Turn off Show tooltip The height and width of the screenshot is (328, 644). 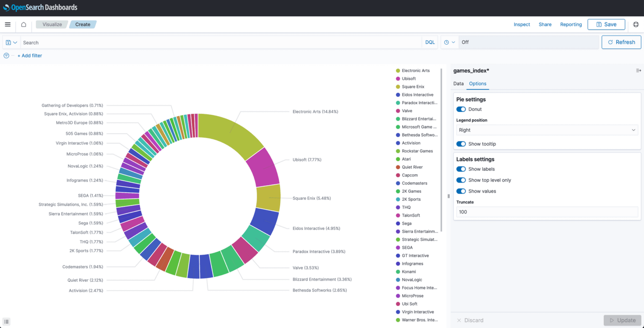click(461, 143)
